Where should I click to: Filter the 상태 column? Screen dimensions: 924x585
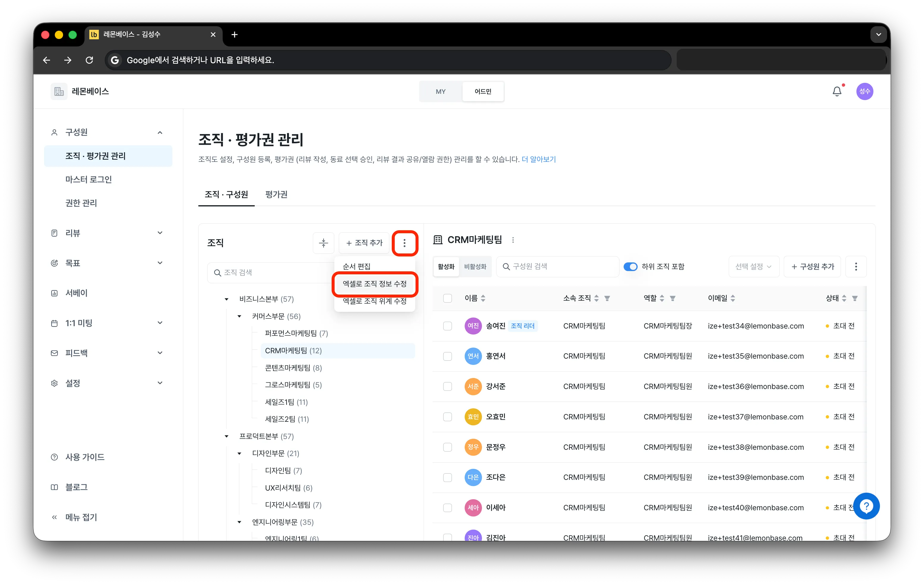855,298
